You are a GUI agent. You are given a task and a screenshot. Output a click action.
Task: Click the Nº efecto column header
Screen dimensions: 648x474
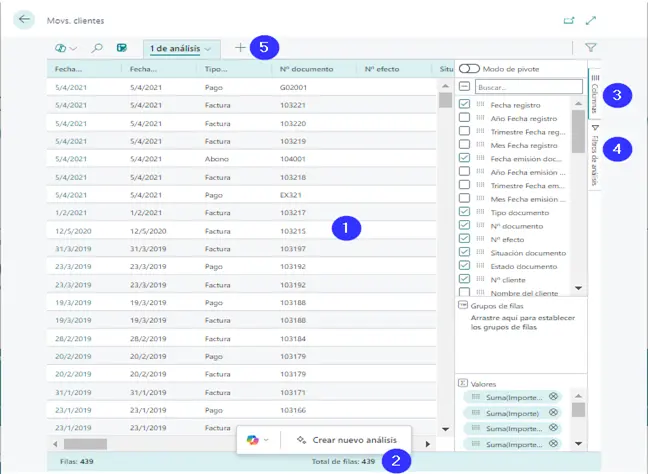coord(382,69)
